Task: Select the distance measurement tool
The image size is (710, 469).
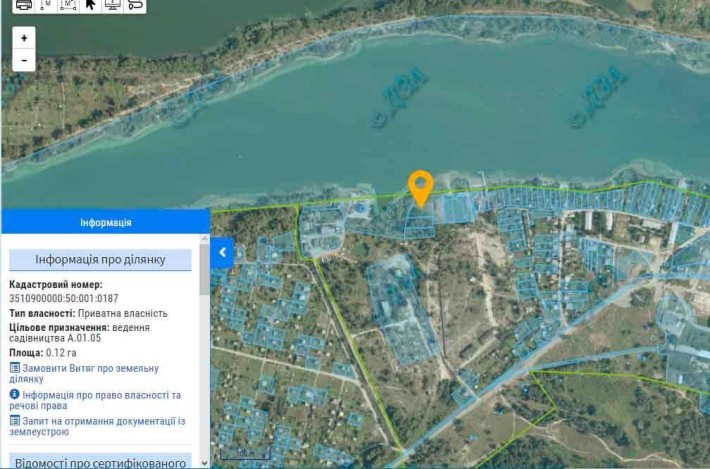Action: (x=47, y=5)
